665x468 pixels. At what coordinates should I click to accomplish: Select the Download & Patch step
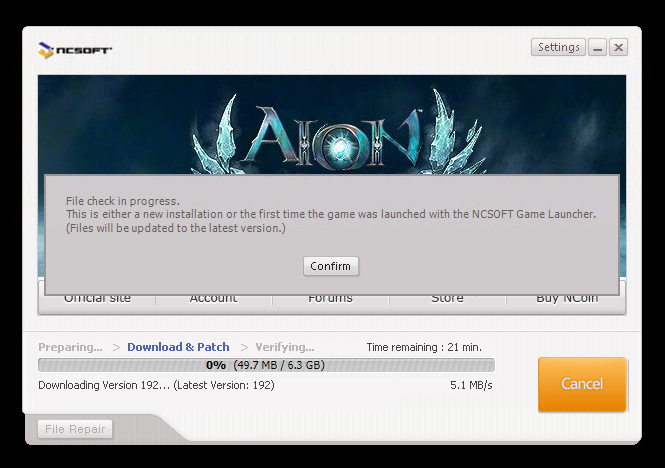(178, 347)
